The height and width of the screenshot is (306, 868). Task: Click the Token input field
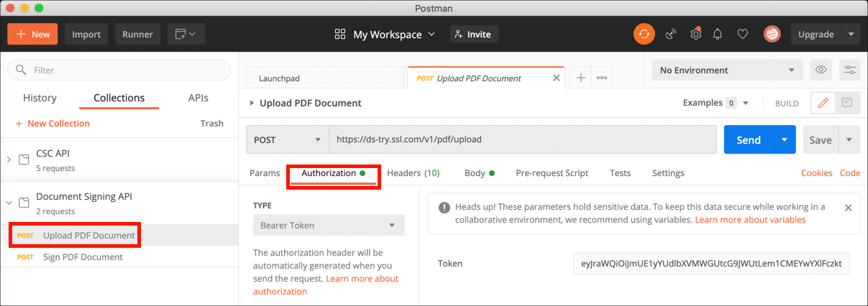pyautogui.click(x=711, y=264)
